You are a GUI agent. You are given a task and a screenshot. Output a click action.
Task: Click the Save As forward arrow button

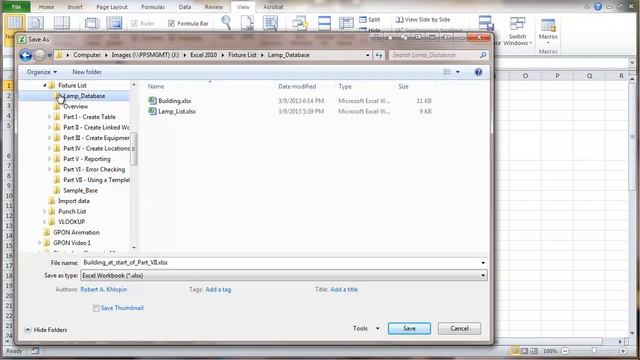click(x=40, y=55)
